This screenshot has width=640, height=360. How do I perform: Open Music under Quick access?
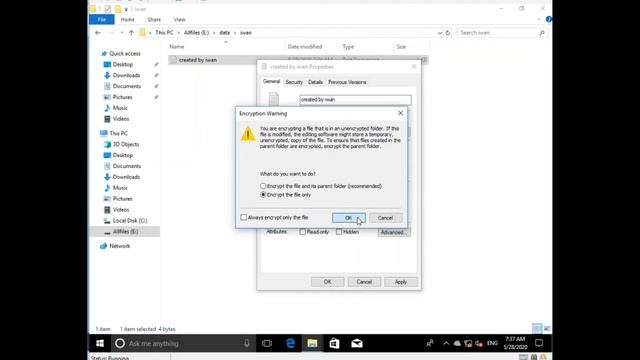pos(120,108)
